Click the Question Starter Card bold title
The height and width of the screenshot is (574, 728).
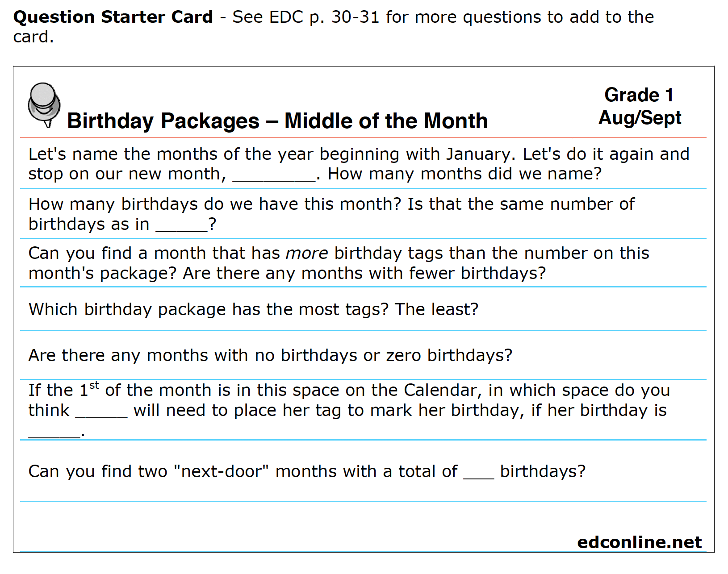click(113, 17)
